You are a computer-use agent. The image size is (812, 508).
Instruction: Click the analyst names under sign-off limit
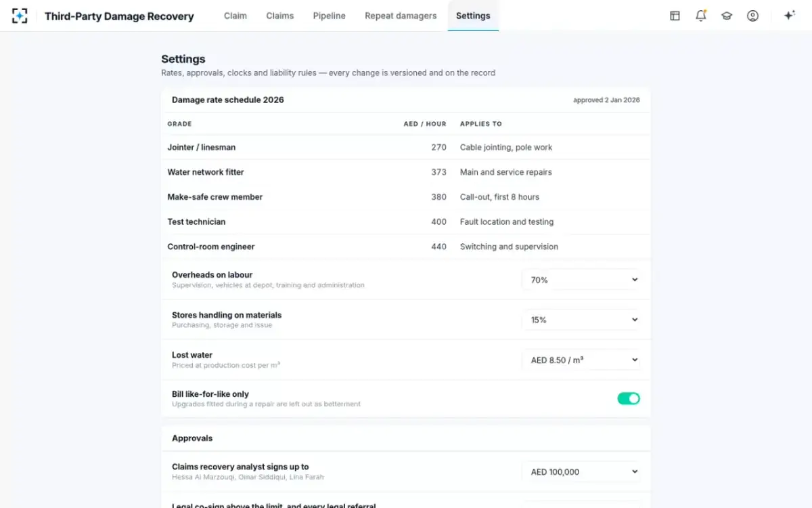pyautogui.click(x=248, y=477)
